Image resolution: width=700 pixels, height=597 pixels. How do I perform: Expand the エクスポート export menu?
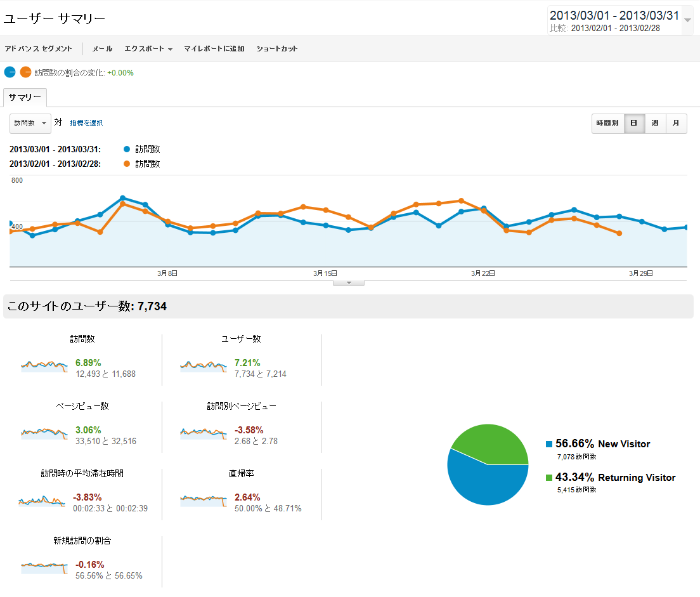pos(148,49)
